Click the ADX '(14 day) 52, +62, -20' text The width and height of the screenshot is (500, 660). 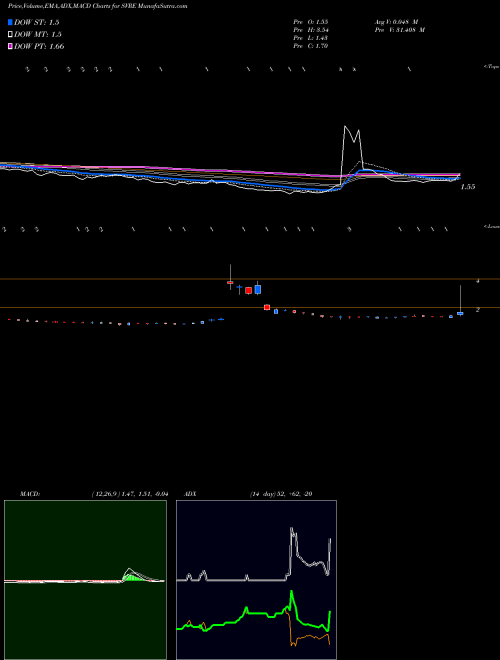pyautogui.click(x=281, y=494)
